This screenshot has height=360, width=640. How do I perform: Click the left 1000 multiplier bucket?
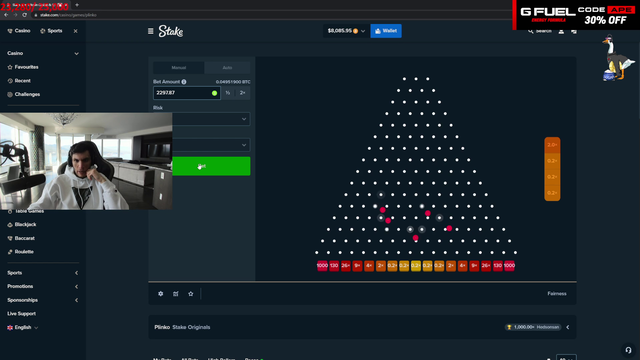tap(322, 266)
